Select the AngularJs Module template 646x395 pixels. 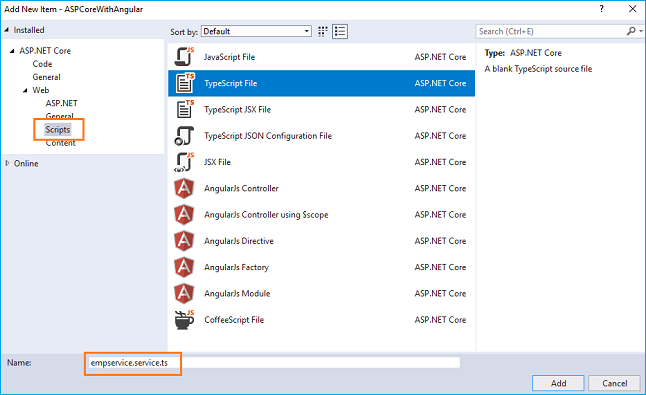tap(321, 294)
